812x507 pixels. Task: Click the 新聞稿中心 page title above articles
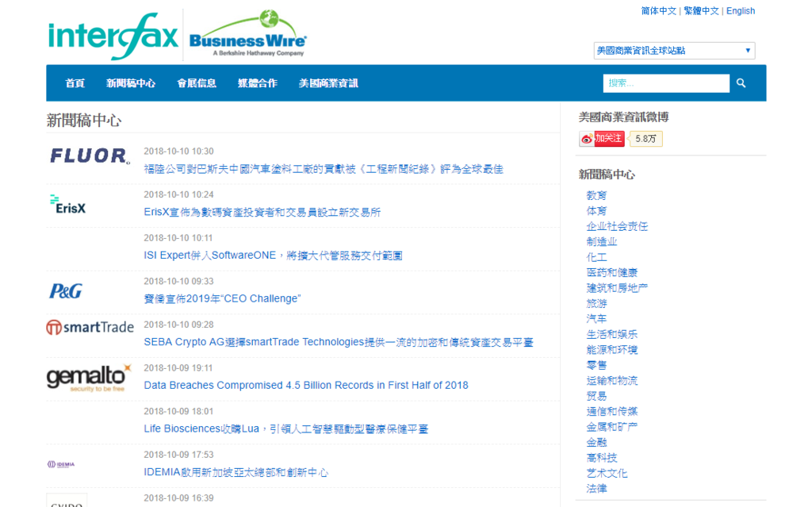coord(84,121)
